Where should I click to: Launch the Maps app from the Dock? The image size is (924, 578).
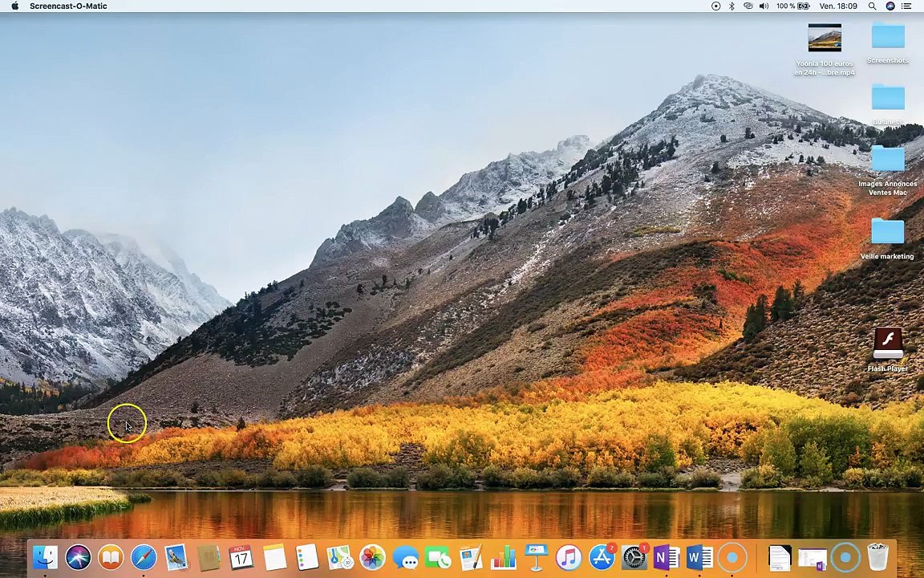click(x=340, y=557)
